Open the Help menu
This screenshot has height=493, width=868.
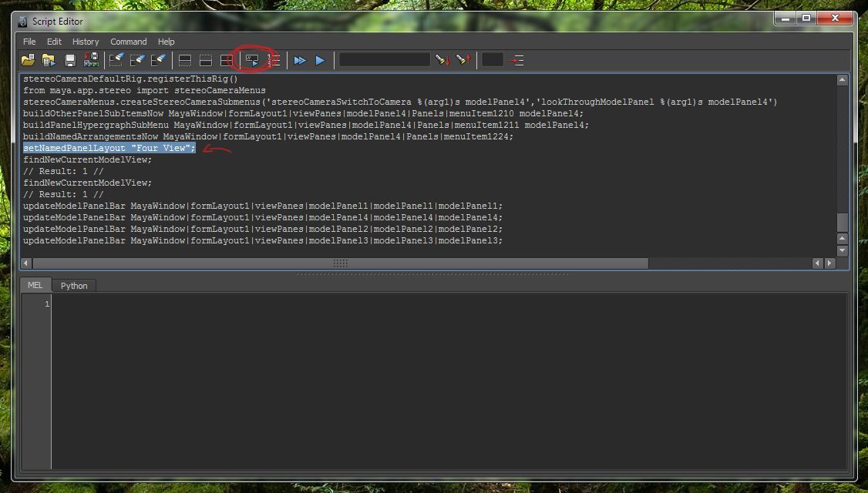point(166,42)
